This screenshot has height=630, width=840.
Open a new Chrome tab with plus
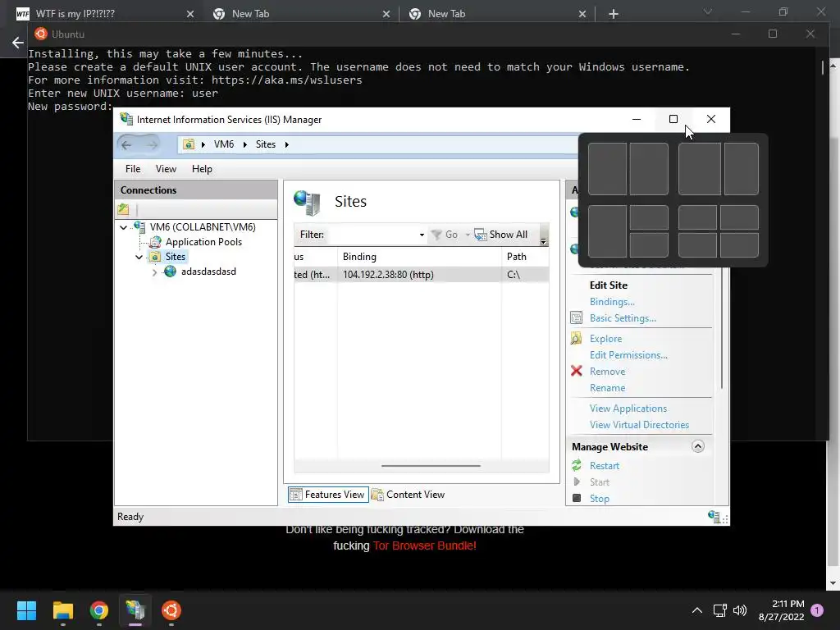tap(614, 14)
